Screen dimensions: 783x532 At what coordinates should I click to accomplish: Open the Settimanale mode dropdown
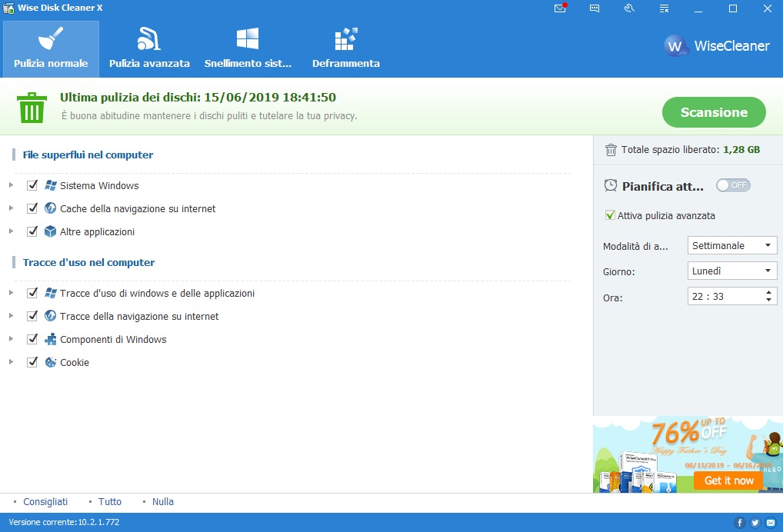click(732, 245)
